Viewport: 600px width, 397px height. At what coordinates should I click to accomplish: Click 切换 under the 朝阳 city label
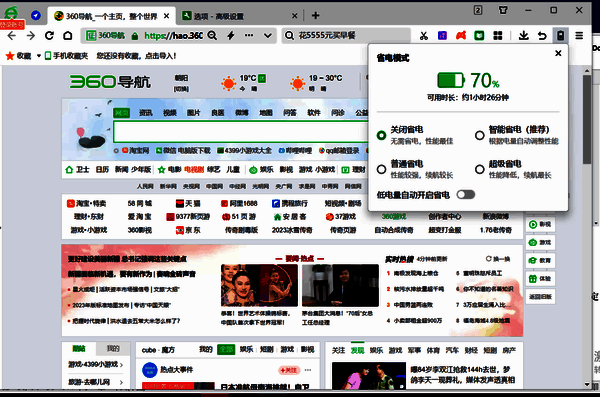coord(181,89)
